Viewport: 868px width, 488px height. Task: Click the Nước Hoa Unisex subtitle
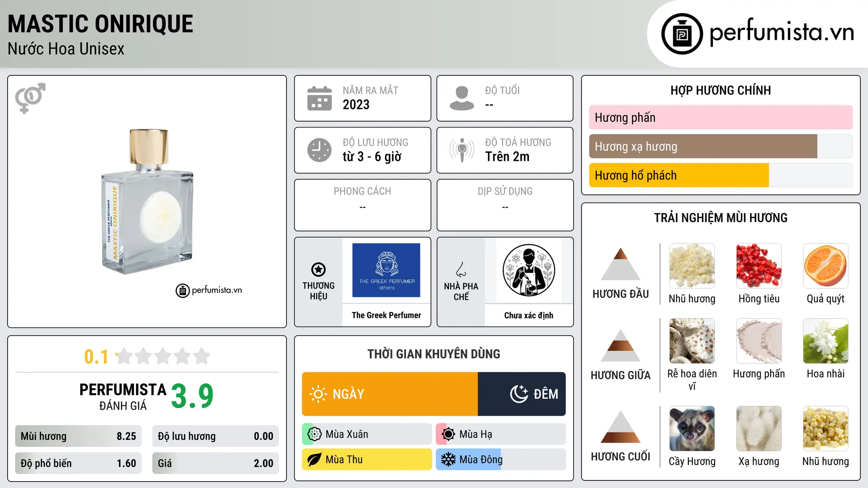66,49
